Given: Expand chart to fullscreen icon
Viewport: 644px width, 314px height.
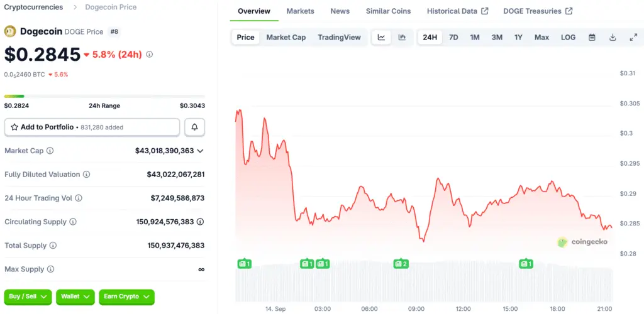Looking at the screenshot, I should (x=633, y=37).
